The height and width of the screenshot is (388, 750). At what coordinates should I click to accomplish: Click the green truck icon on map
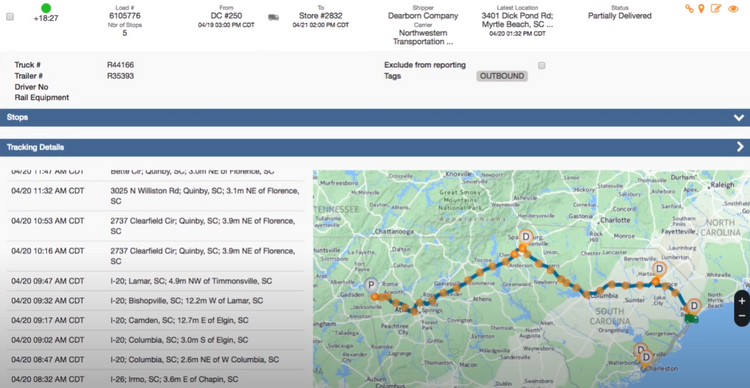[x=691, y=318]
